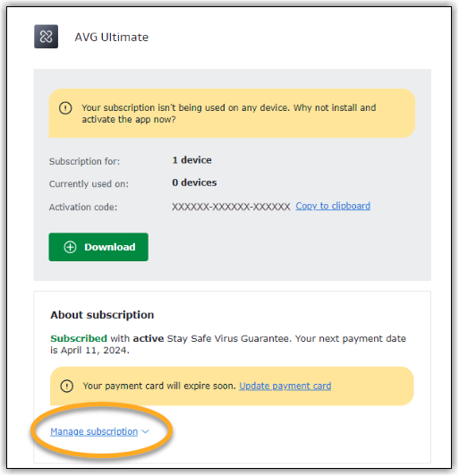Click the warning icon in subscription unused banner

65,108
